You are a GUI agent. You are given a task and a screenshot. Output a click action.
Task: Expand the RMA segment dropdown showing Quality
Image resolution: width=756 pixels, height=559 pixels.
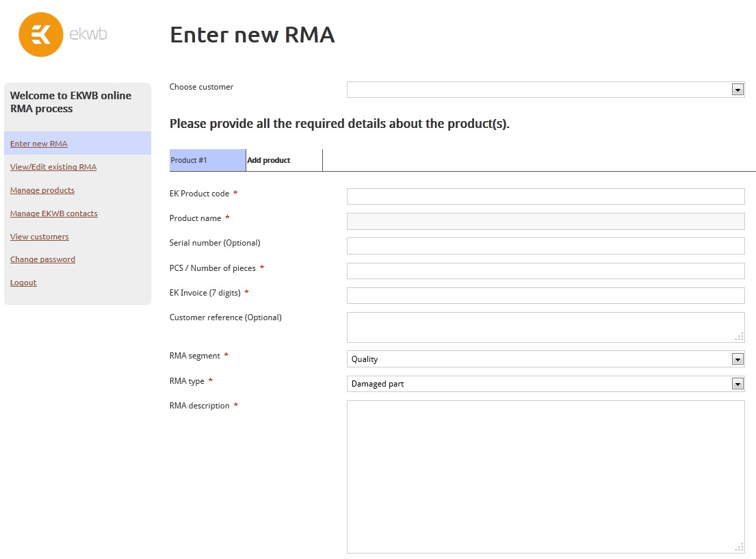545,359
